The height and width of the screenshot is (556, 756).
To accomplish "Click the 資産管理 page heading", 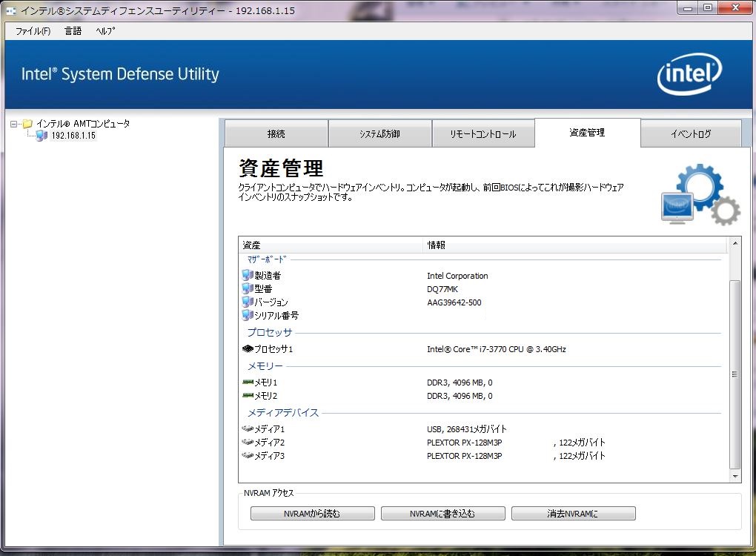I will (x=281, y=168).
